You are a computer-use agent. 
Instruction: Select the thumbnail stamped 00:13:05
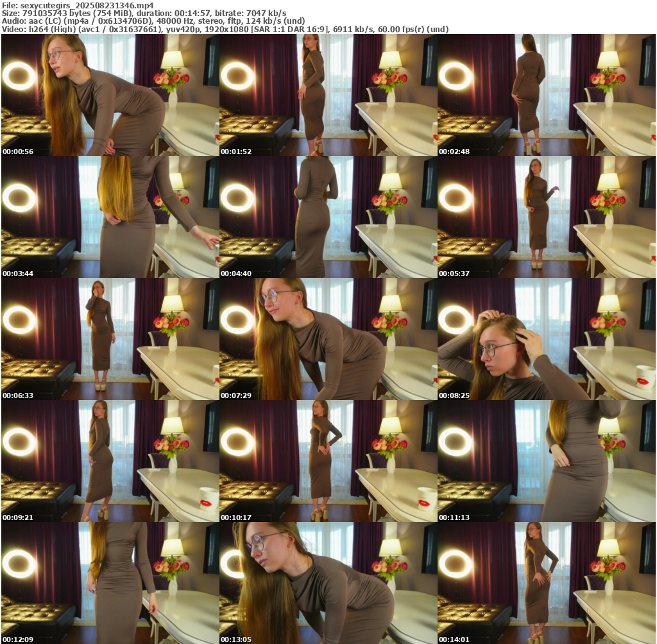click(328, 583)
